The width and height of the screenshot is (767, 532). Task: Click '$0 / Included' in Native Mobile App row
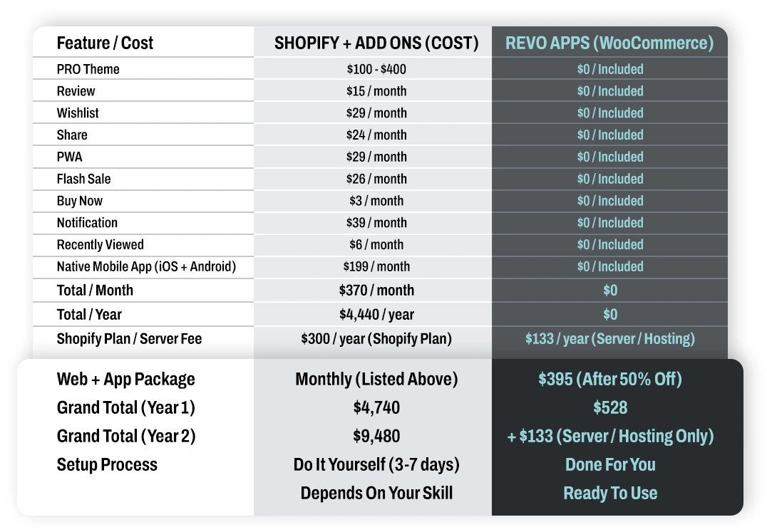click(x=610, y=267)
